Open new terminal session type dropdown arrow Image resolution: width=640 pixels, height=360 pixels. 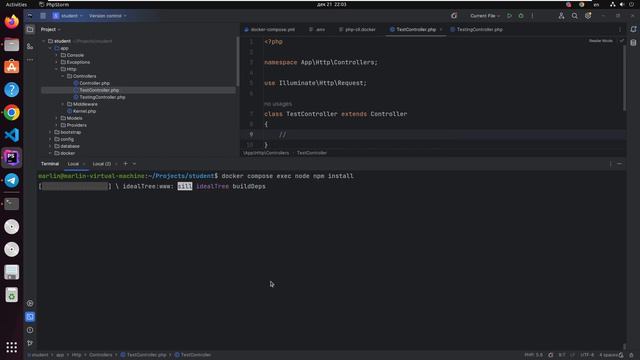[134, 164]
